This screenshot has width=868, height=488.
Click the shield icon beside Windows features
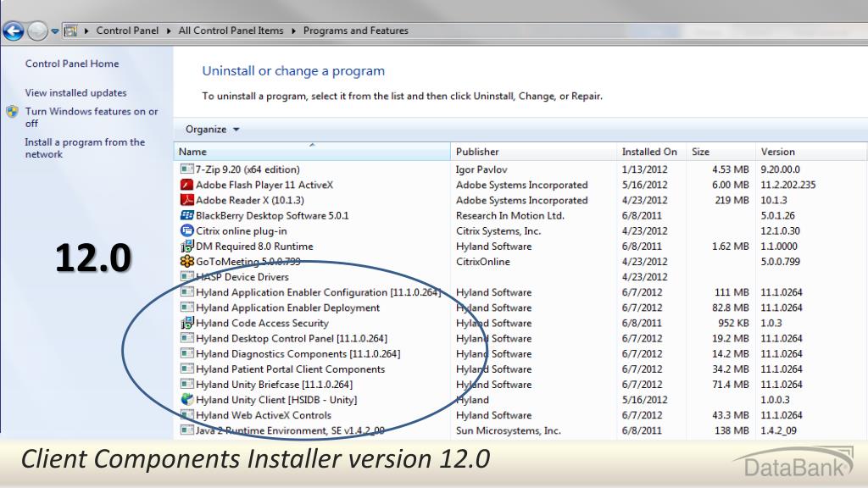point(12,112)
